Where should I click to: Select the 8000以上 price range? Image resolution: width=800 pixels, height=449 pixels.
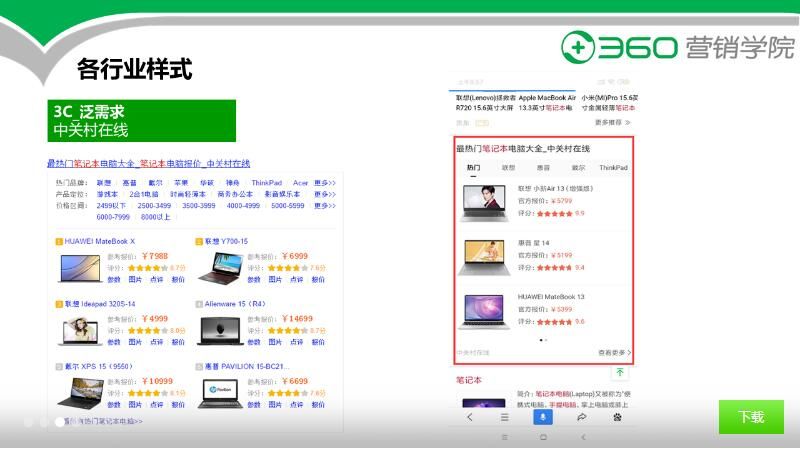coord(156,217)
